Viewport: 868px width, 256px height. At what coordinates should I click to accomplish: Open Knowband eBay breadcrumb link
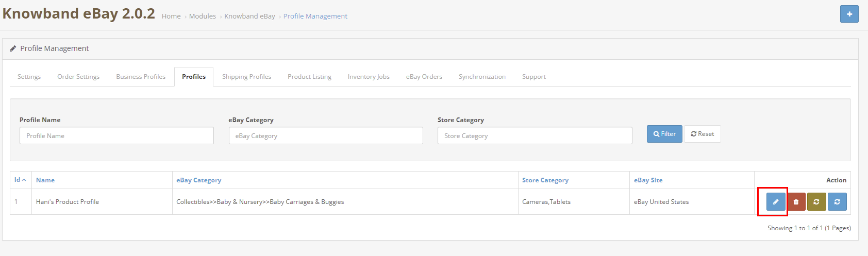pos(249,16)
